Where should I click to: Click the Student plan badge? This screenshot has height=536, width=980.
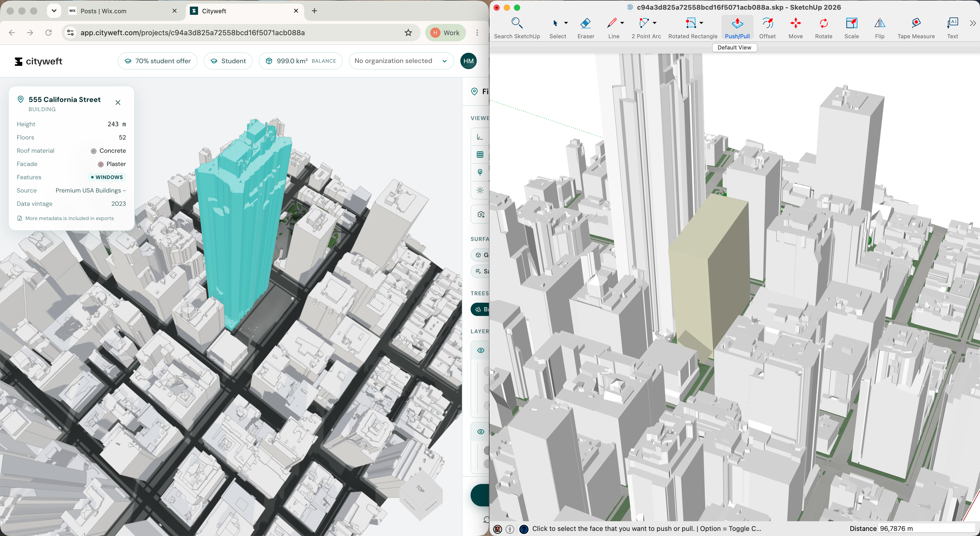228,61
